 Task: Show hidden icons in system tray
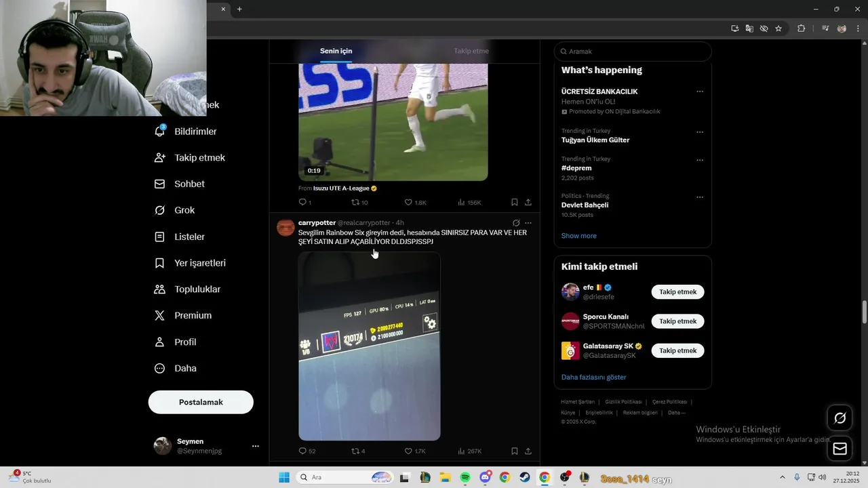tap(783, 477)
